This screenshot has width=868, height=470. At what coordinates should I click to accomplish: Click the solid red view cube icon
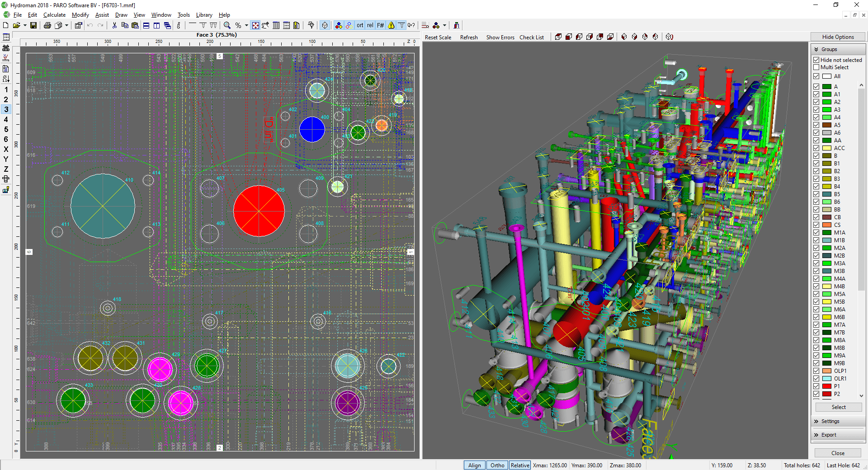[x=569, y=37]
